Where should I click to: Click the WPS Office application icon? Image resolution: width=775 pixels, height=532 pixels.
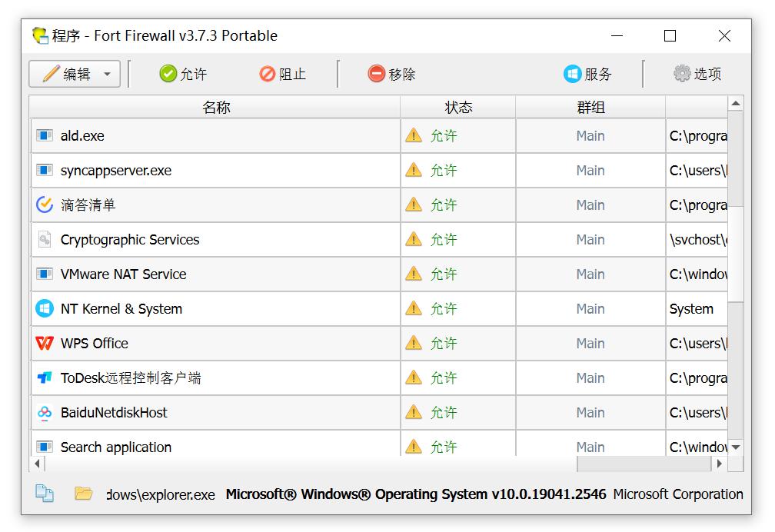click(x=46, y=343)
